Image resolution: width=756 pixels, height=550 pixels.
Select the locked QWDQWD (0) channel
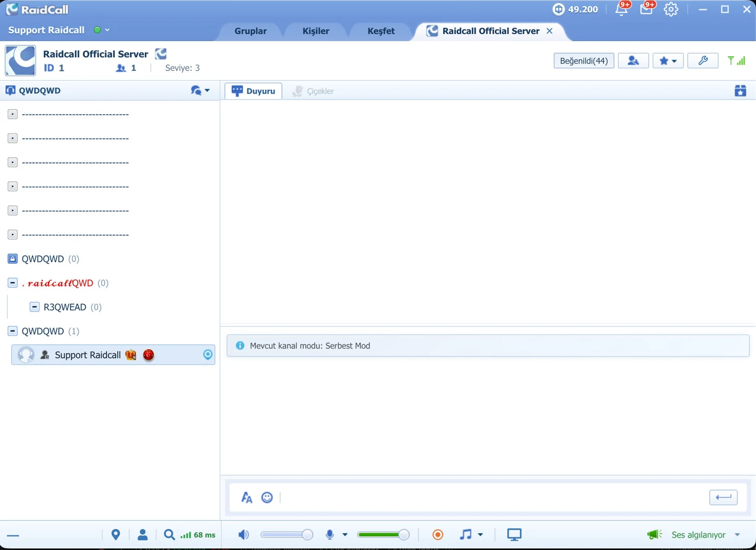pyautogui.click(x=50, y=259)
